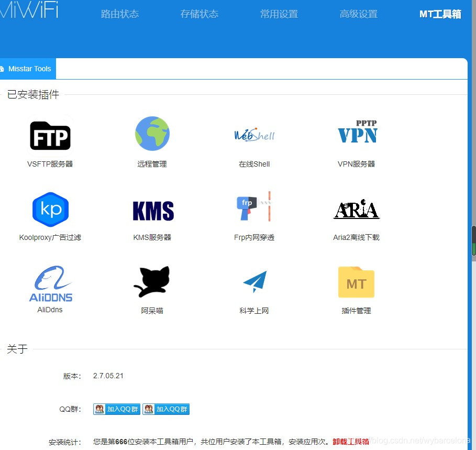
Task: Click the VSFTP服务器 label
Action: coord(50,164)
